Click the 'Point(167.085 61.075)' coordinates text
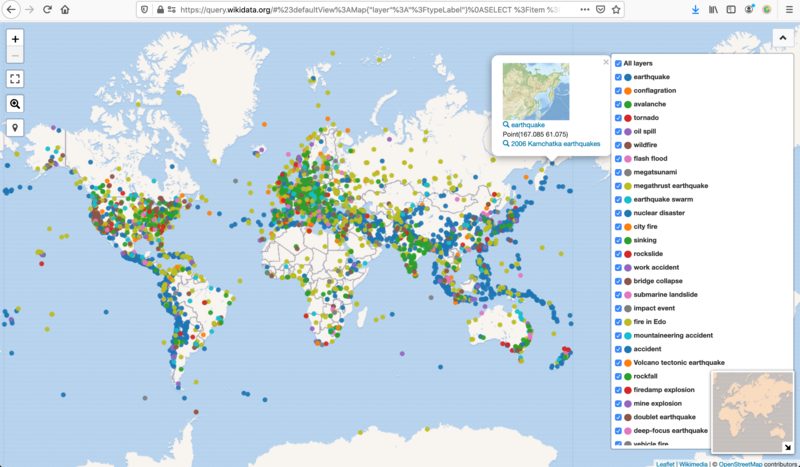 point(535,134)
